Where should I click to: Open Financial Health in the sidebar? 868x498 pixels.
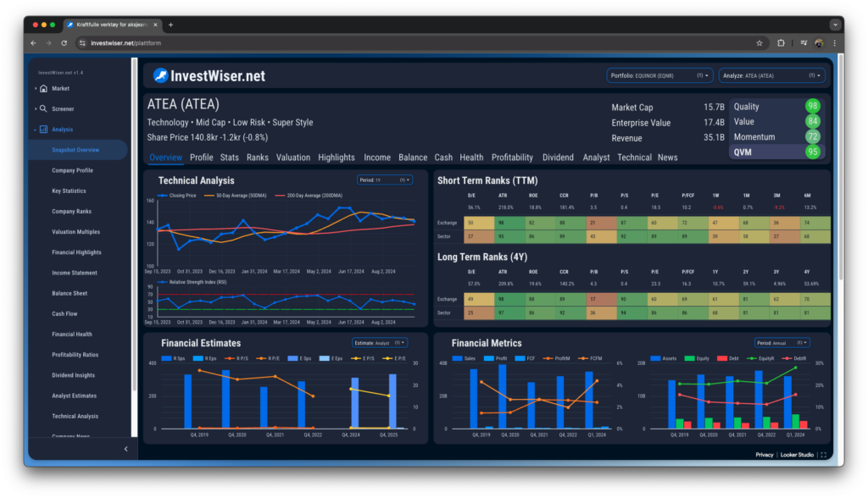point(72,335)
